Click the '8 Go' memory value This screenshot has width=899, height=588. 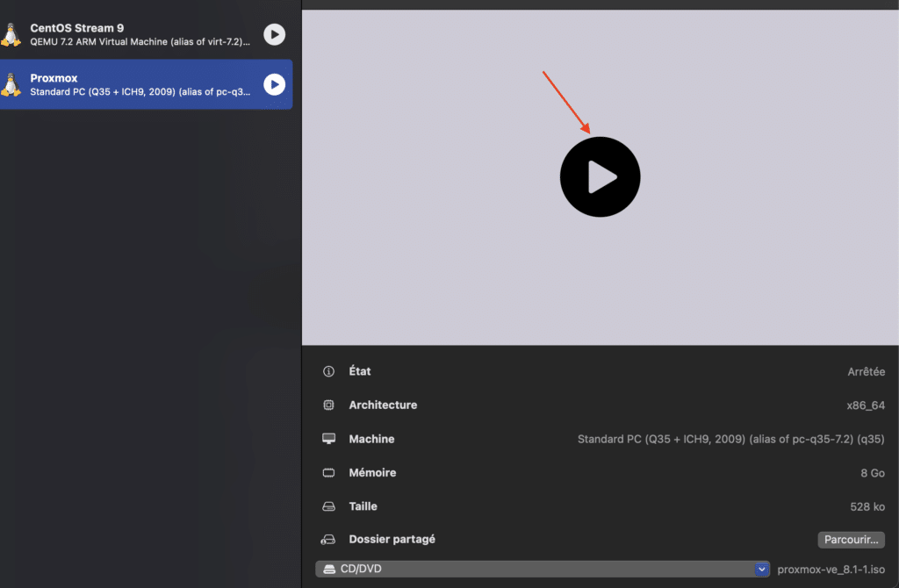872,473
